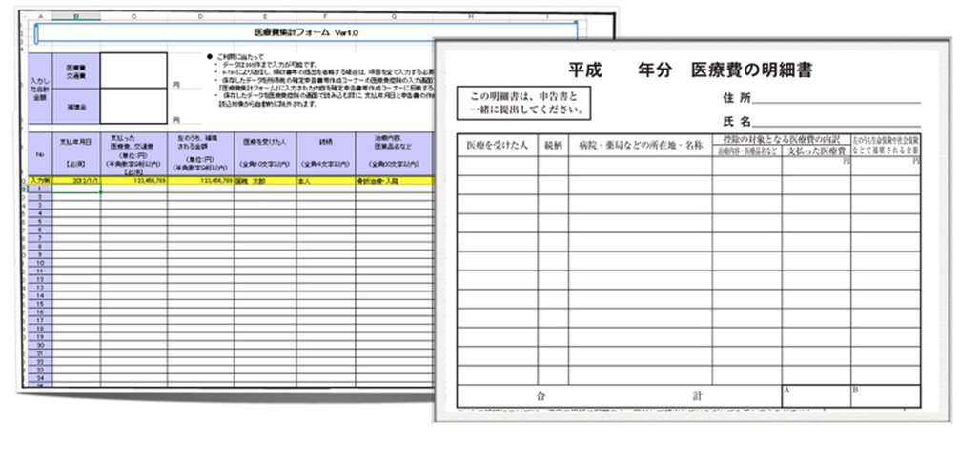Click the example 国税 太郎 name cell
This screenshot has width=980, height=461.
pyautogui.click(x=266, y=180)
